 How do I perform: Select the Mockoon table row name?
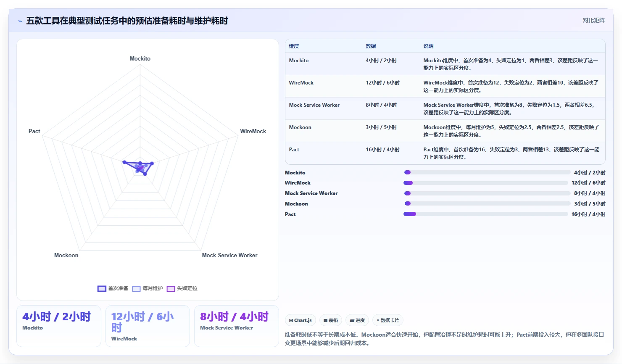pyautogui.click(x=300, y=127)
